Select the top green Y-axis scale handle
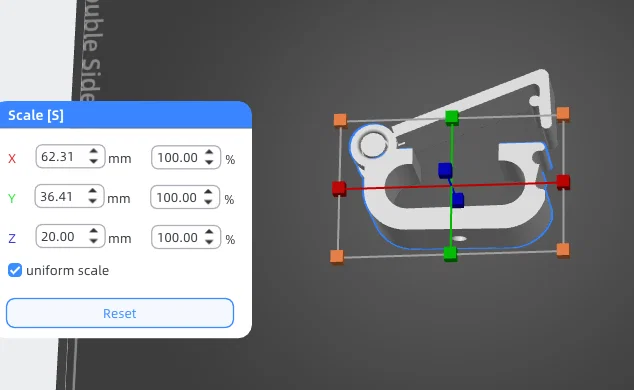 (452, 118)
